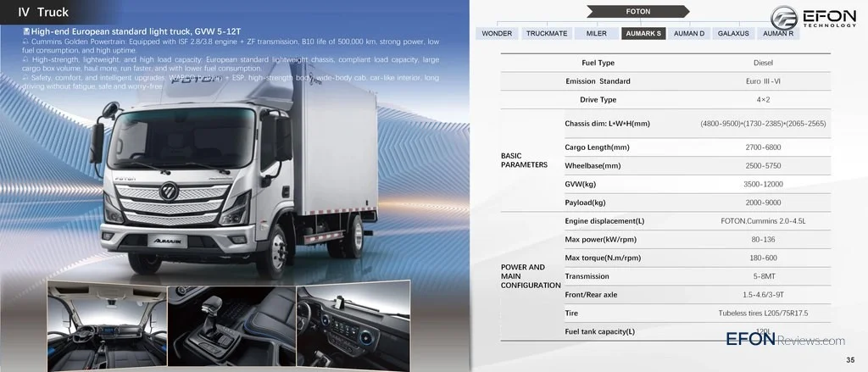Open the AUMAN R tab
Viewport: 868px width, 372px height.
point(778,33)
